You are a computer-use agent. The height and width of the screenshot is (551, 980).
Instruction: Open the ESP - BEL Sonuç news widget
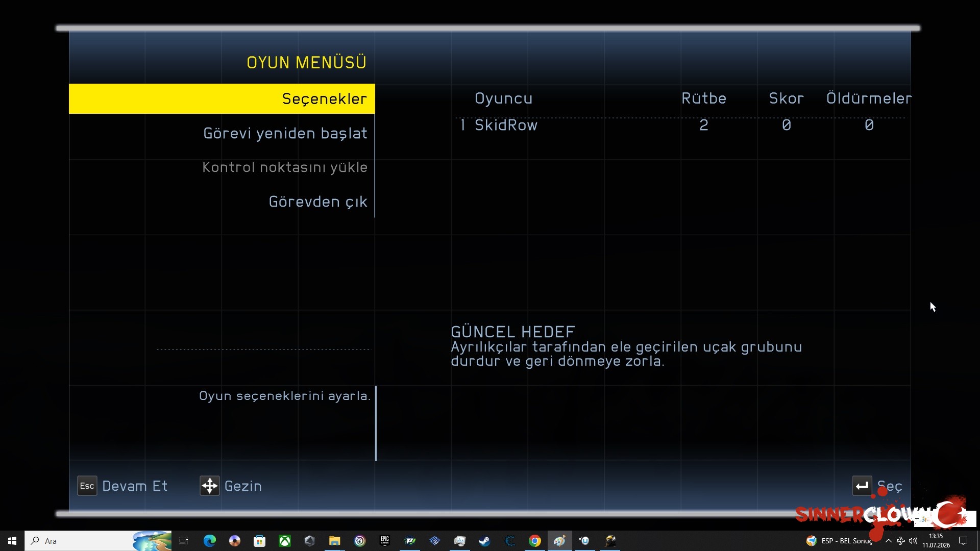[x=840, y=541]
